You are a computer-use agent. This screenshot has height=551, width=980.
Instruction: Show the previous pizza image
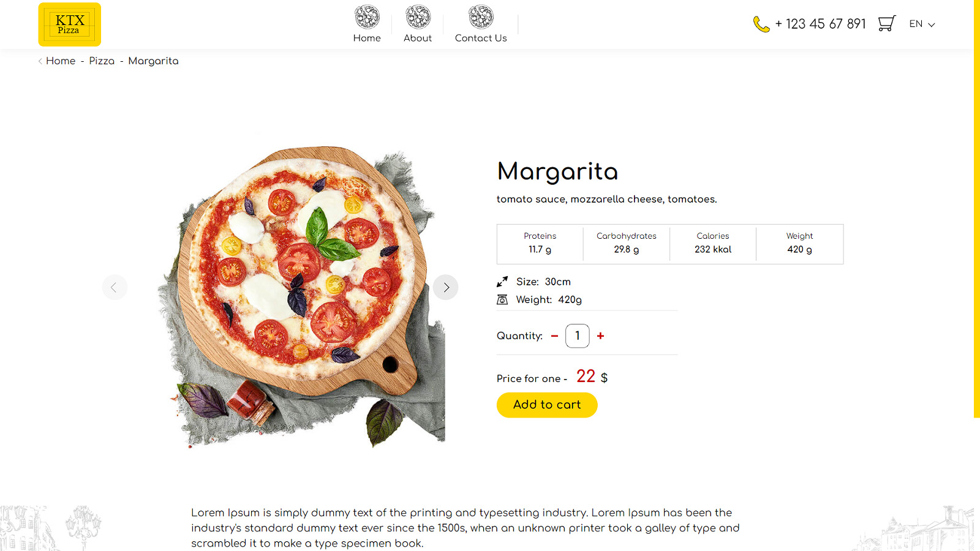click(115, 287)
